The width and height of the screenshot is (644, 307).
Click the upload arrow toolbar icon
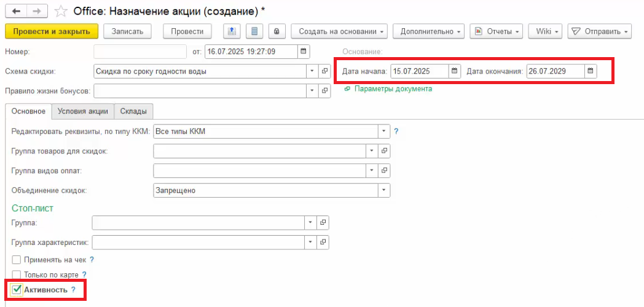232,31
